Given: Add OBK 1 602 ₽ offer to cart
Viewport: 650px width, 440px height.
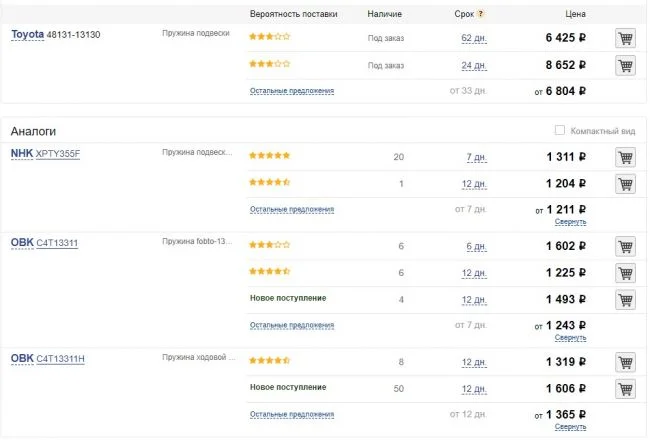Looking at the screenshot, I should coord(625,246).
